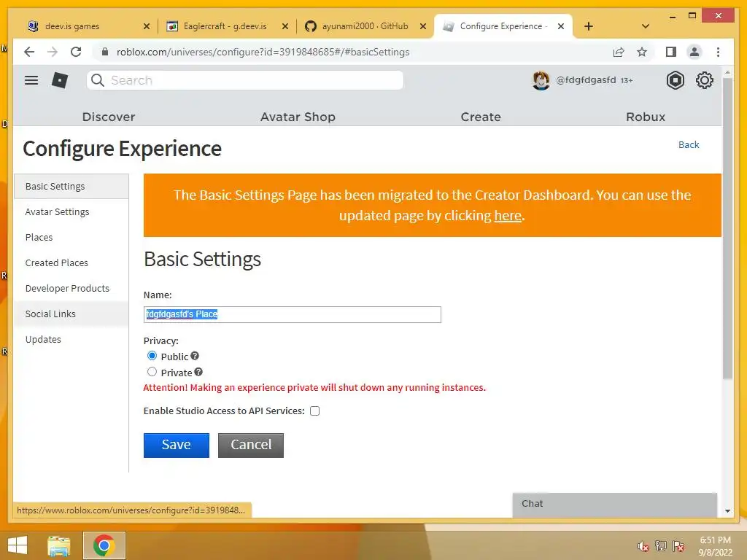The image size is (747, 560).
Task: Select Basic Settings in sidebar
Action: (x=71, y=186)
